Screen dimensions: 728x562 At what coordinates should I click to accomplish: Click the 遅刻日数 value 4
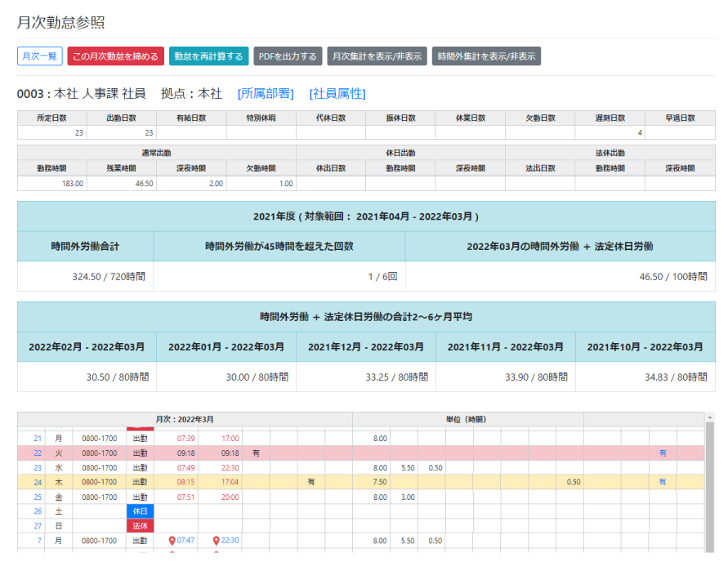coord(640,132)
